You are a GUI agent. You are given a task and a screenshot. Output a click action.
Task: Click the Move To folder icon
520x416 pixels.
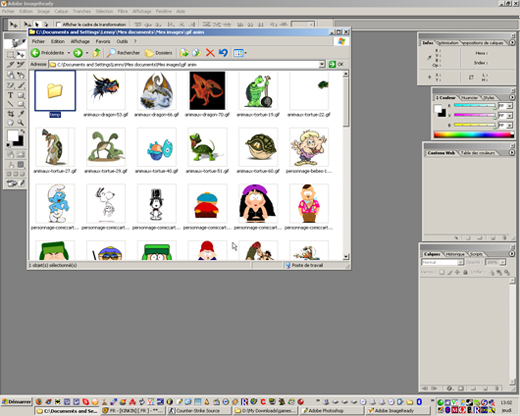pos(184,53)
